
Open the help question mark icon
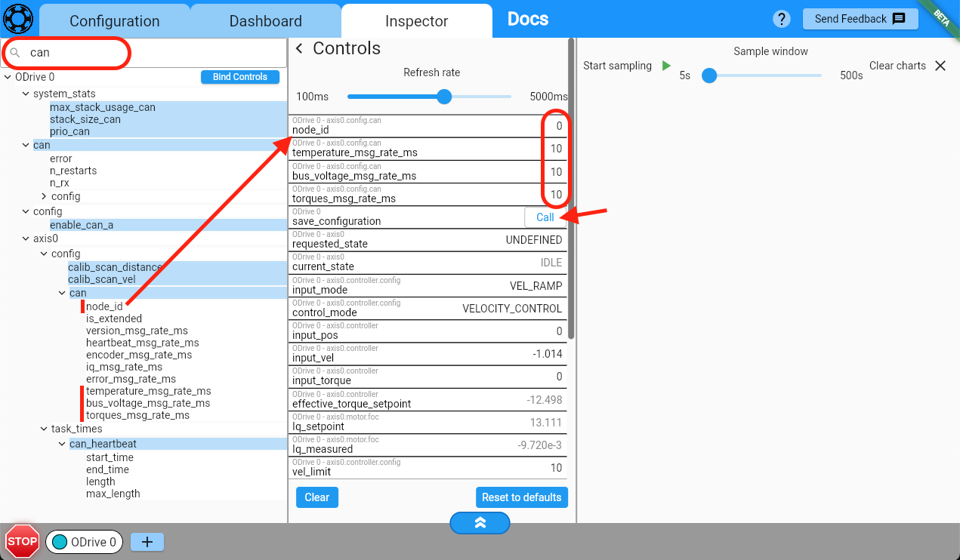[x=782, y=20]
